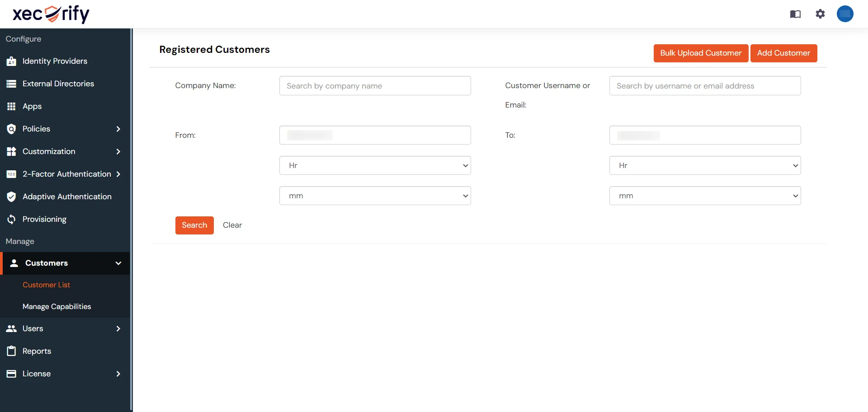Open the To minute dropdown
Viewport: 868px width, 412px height.
(x=705, y=196)
